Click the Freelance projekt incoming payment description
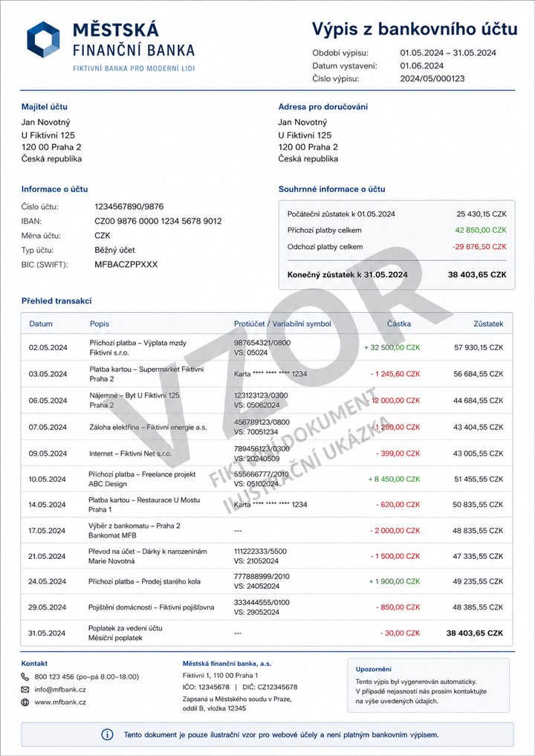Image resolution: width=535 pixels, height=756 pixels. [142, 479]
